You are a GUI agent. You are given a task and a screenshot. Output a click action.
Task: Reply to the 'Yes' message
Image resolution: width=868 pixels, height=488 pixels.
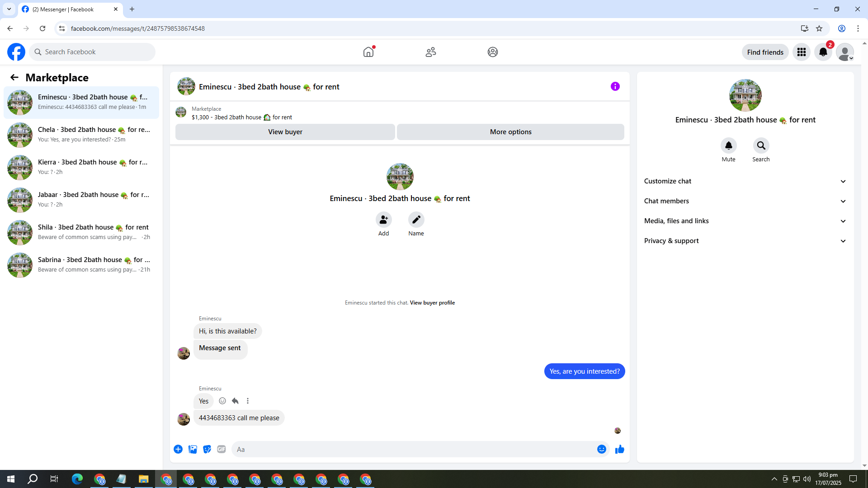(x=235, y=401)
